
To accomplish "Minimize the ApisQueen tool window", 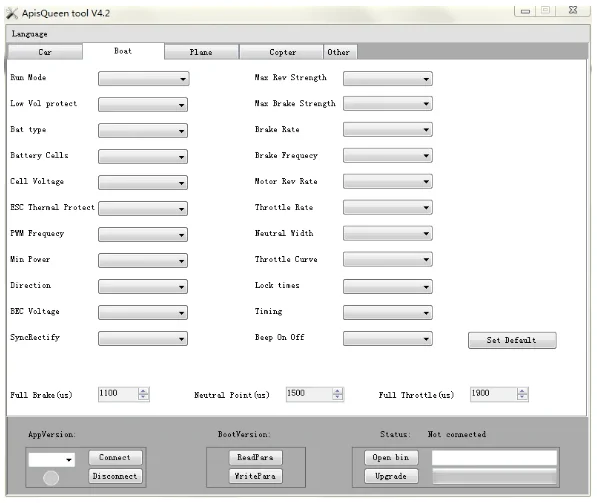I will click(525, 11).
